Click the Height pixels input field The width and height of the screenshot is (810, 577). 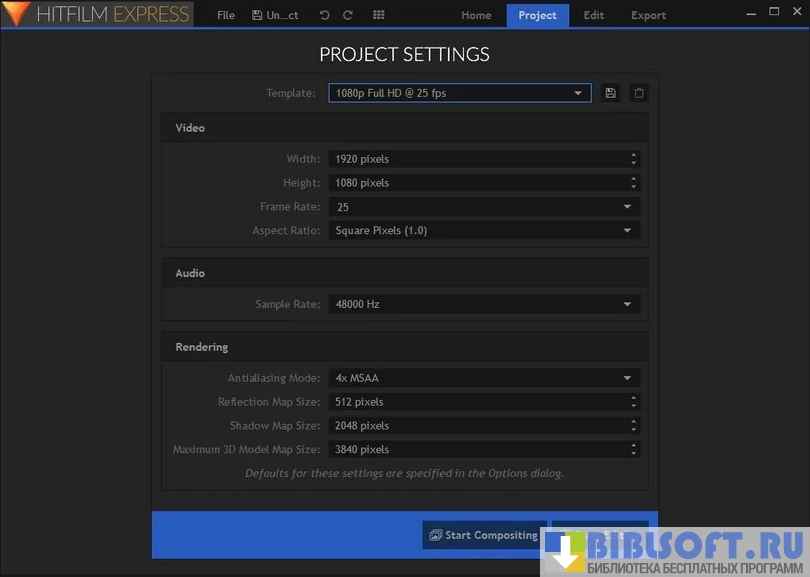(475, 183)
